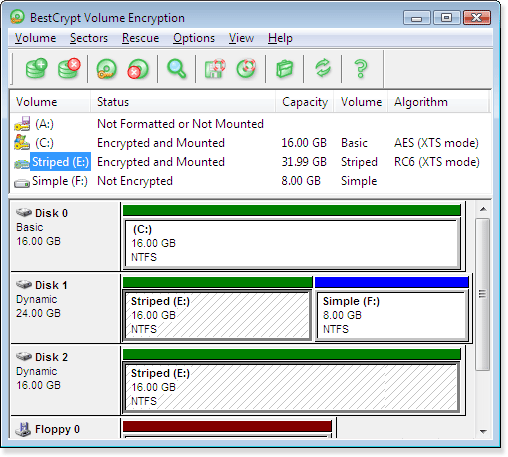
Task: Click the green Refresh arrows icon
Action: [323, 68]
